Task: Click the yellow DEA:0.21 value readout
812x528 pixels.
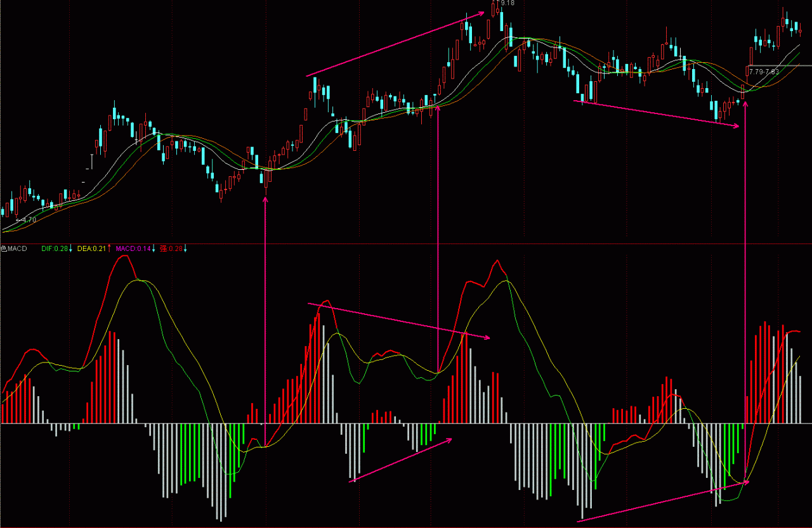Action: pos(90,249)
